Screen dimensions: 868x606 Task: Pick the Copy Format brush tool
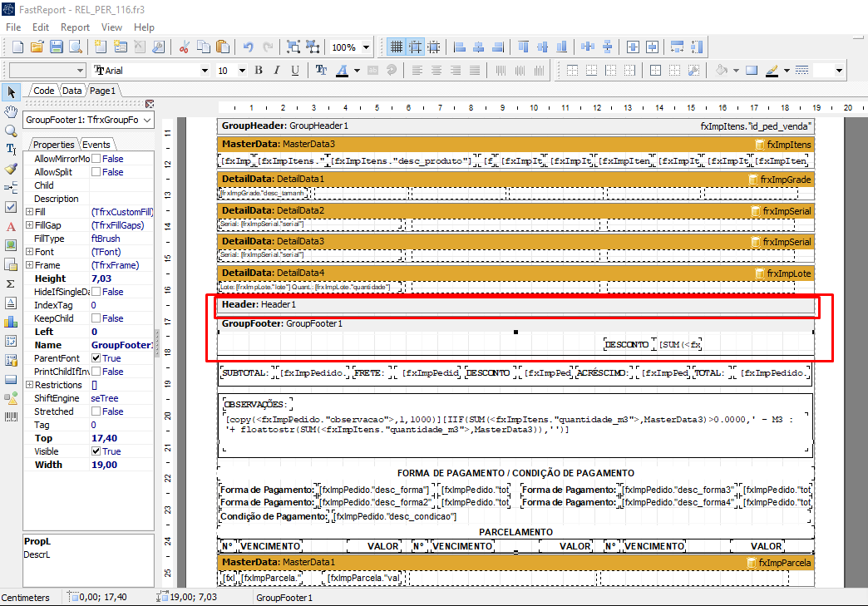11,169
